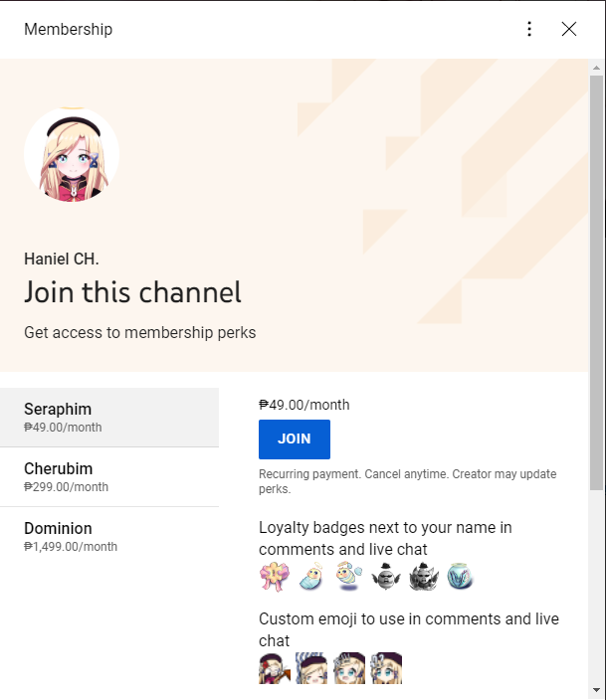The height and width of the screenshot is (700, 606).
Task: Select the Cherubim membership tier
Action: point(109,477)
